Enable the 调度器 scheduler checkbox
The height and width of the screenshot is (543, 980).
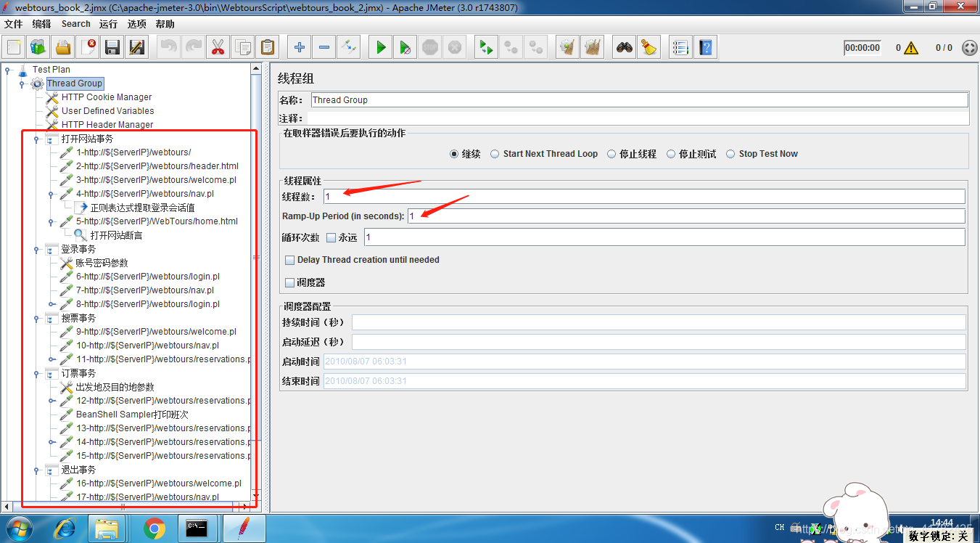click(x=290, y=282)
